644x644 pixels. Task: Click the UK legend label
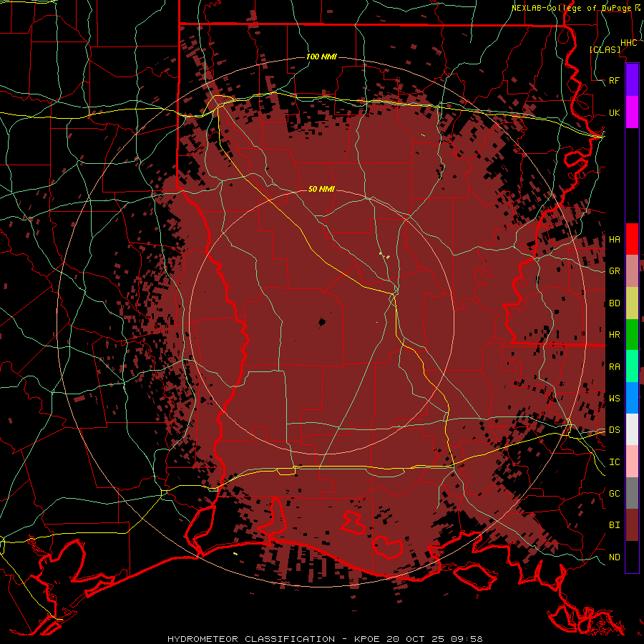[614, 112]
